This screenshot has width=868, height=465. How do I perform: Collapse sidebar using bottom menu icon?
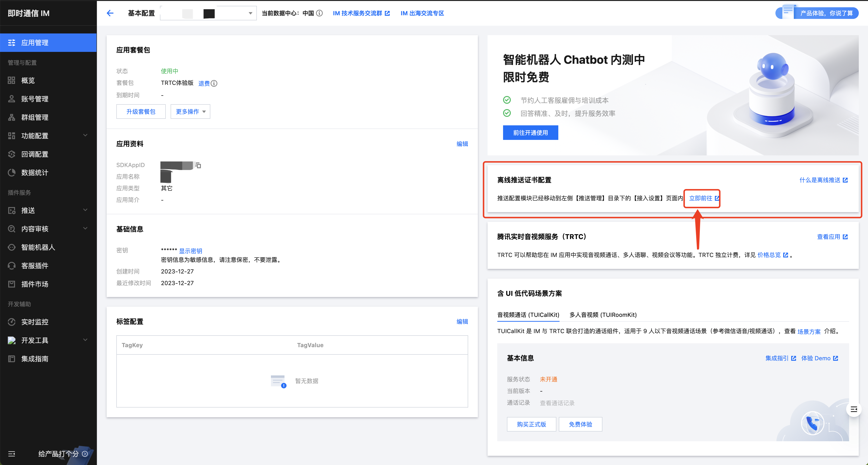11,454
